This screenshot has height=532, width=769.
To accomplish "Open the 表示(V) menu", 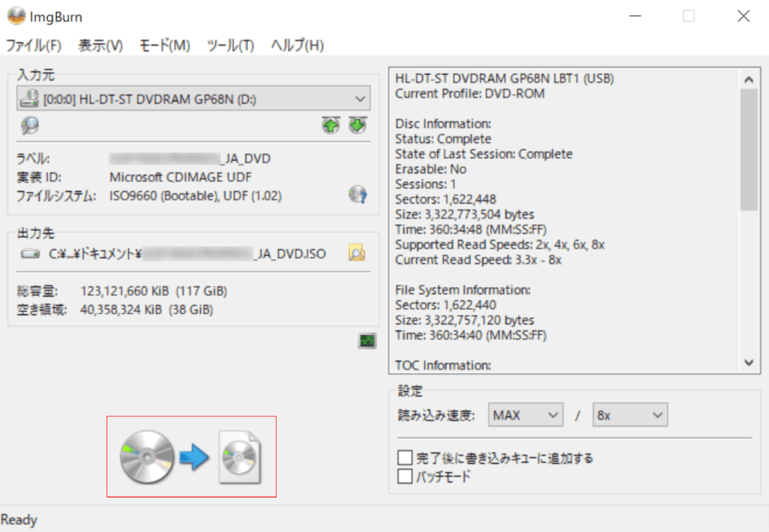I will (100, 46).
